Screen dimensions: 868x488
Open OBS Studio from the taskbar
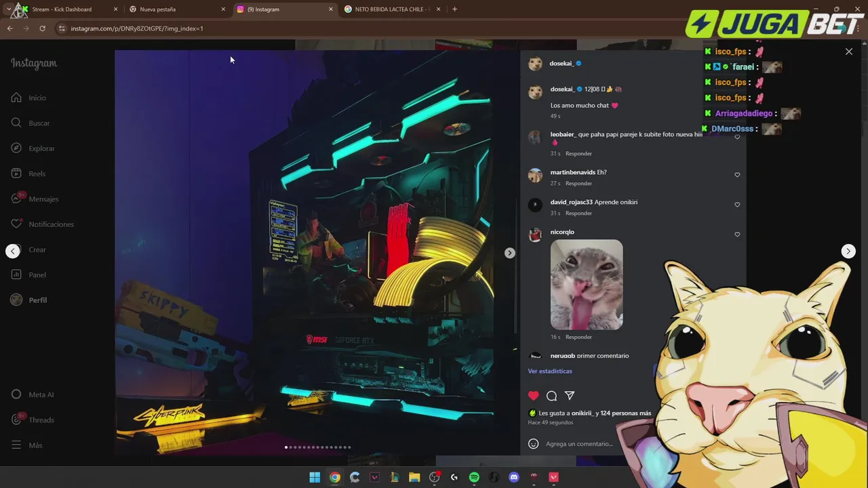434,477
